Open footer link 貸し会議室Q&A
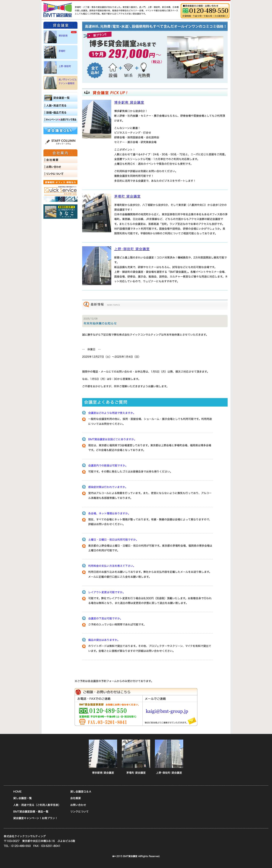 pos(81,791)
